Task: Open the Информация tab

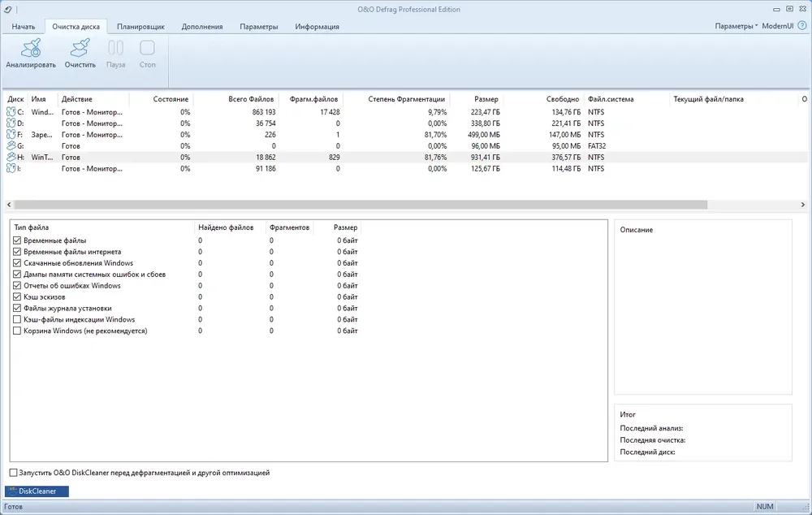Action: [317, 27]
